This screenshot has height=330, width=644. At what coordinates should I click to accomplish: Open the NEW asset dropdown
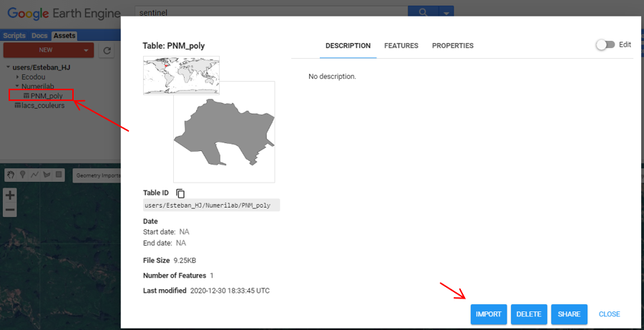pos(86,50)
